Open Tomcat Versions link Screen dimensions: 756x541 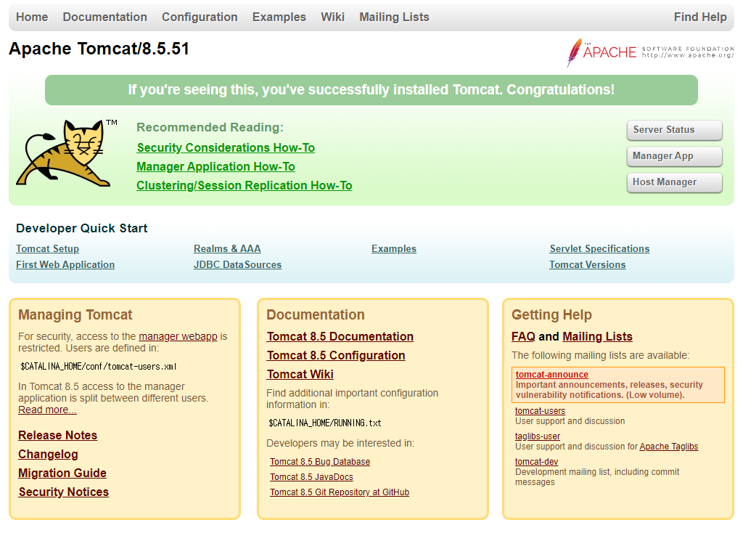coord(587,264)
